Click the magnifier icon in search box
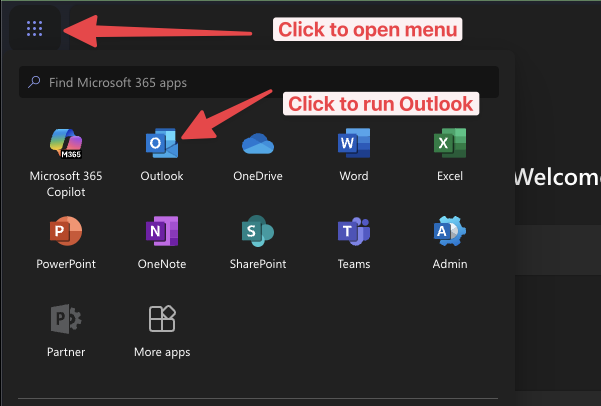601x406 pixels. (x=35, y=83)
